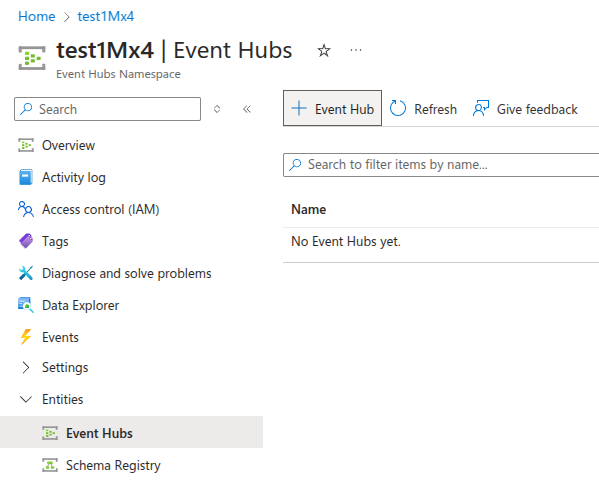The height and width of the screenshot is (482, 599).
Task: Click the Activity log book icon
Action: pos(26,177)
